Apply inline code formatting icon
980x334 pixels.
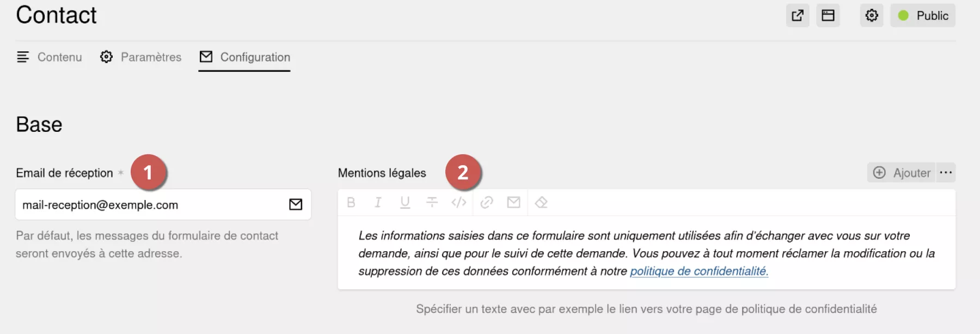click(459, 203)
